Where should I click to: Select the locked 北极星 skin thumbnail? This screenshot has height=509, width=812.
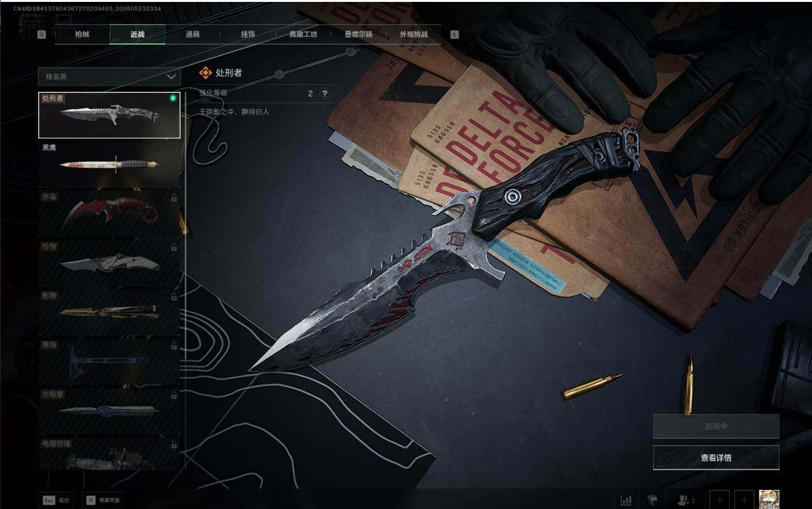click(x=109, y=411)
